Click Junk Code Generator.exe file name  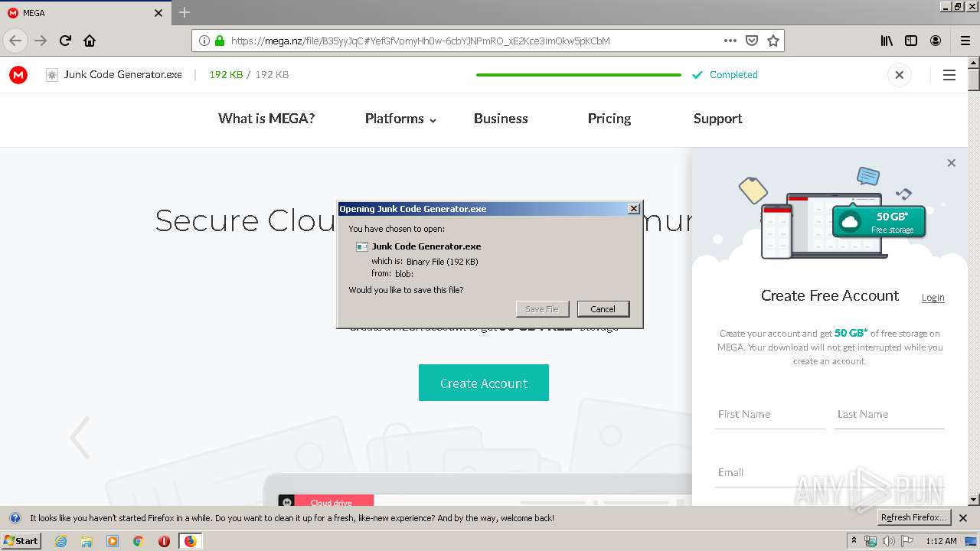click(x=122, y=75)
